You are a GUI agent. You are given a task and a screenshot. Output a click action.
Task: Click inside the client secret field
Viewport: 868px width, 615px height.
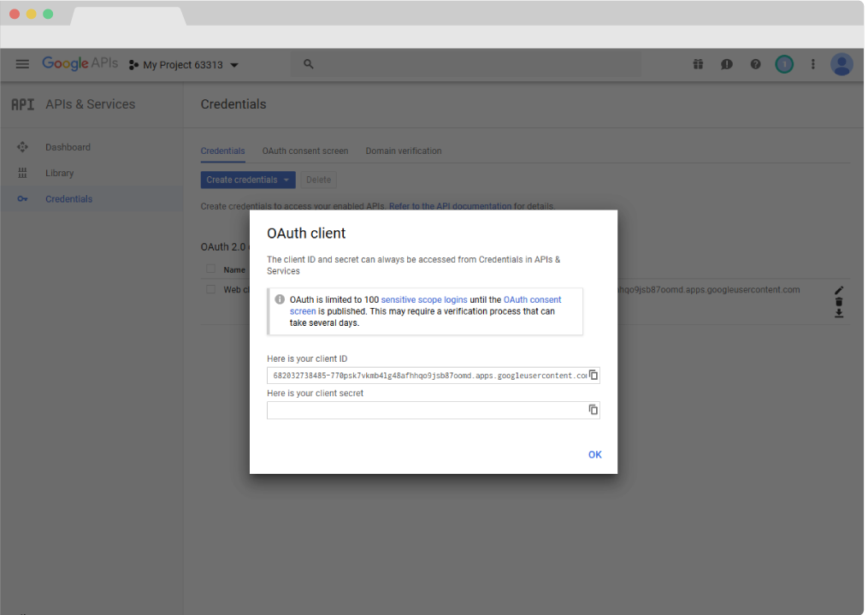click(x=426, y=411)
